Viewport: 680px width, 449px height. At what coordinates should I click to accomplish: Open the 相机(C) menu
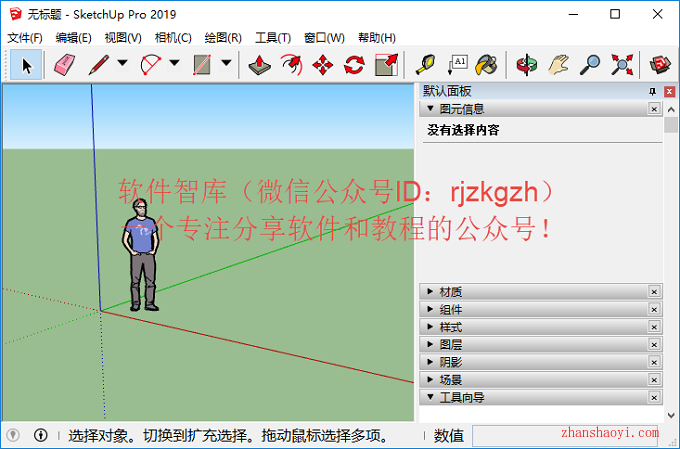pos(173,38)
